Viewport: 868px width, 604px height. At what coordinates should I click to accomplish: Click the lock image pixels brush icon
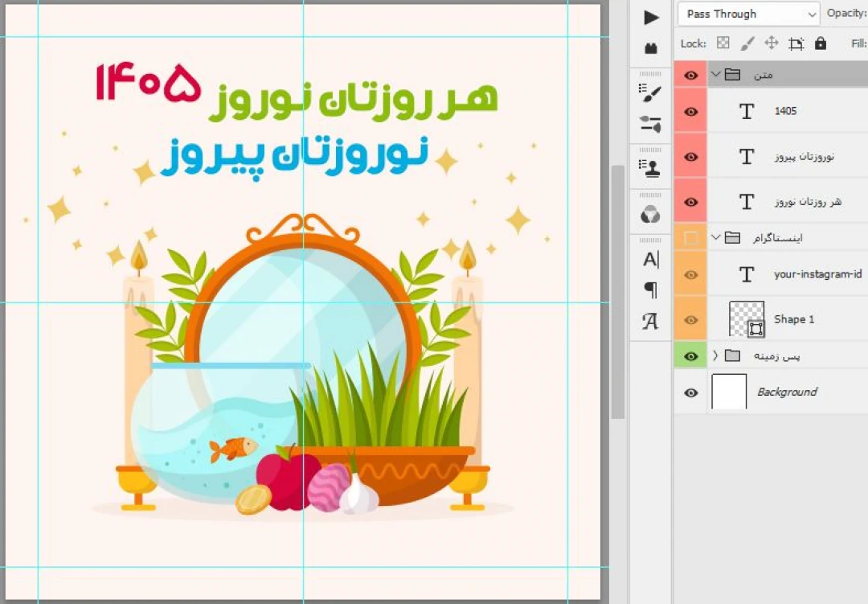tap(747, 43)
